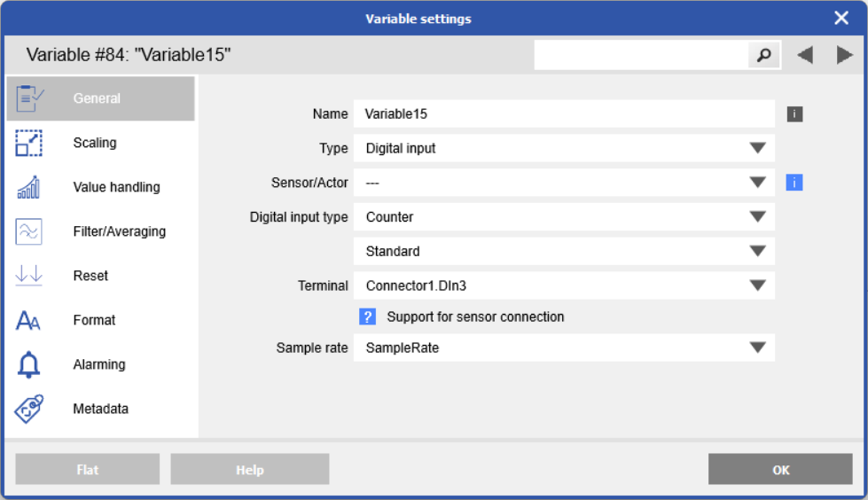
Task: Expand the Type dropdown
Action: (757, 148)
